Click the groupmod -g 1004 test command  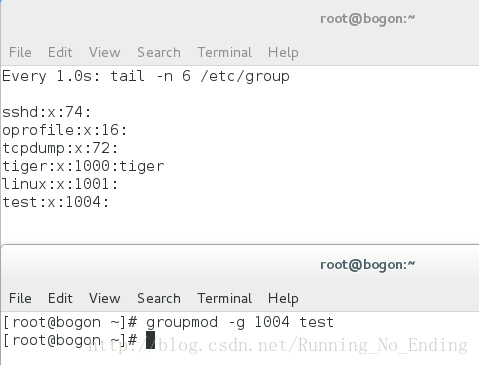point(240,322)
